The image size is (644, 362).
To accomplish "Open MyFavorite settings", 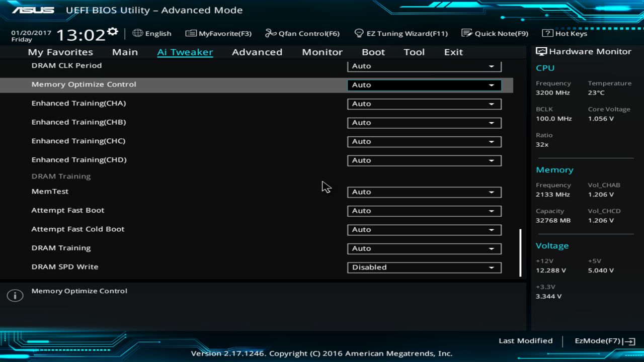I will pos(218,33).
